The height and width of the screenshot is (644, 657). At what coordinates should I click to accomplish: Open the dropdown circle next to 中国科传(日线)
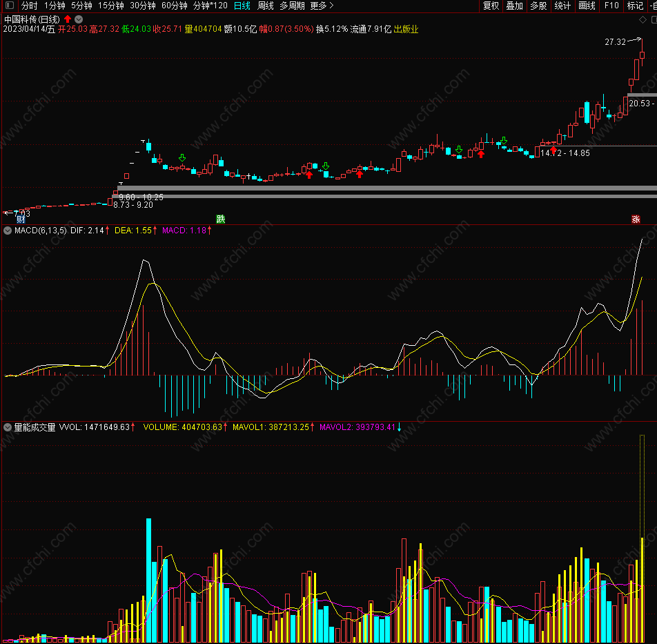coord(79,19)
